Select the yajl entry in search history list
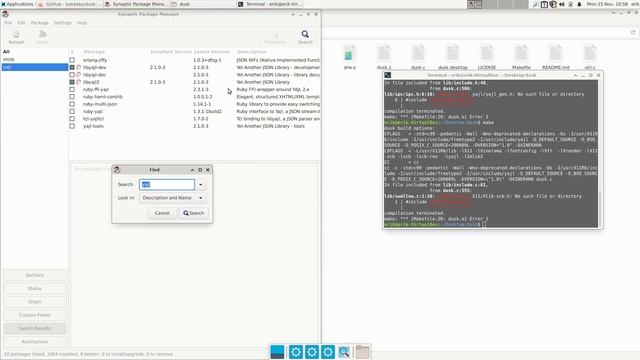This screenshot has width=640, height=360. (34, 67)
